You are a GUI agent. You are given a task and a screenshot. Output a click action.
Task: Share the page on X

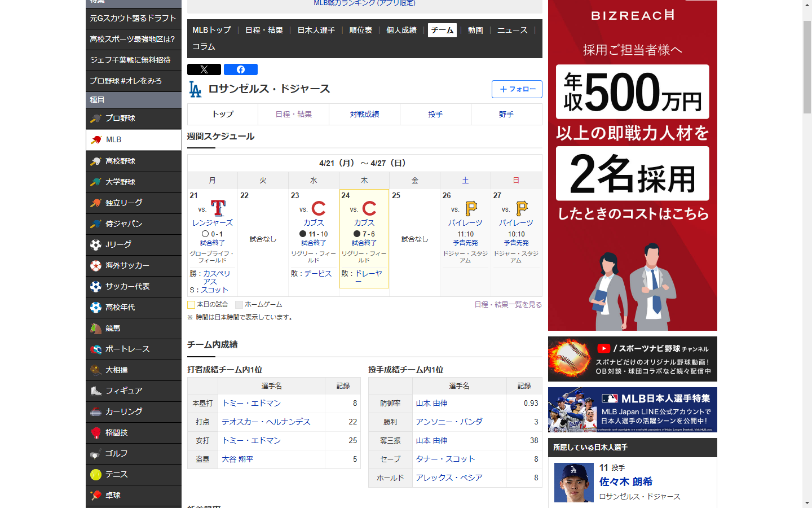click(x=204, y=69)
